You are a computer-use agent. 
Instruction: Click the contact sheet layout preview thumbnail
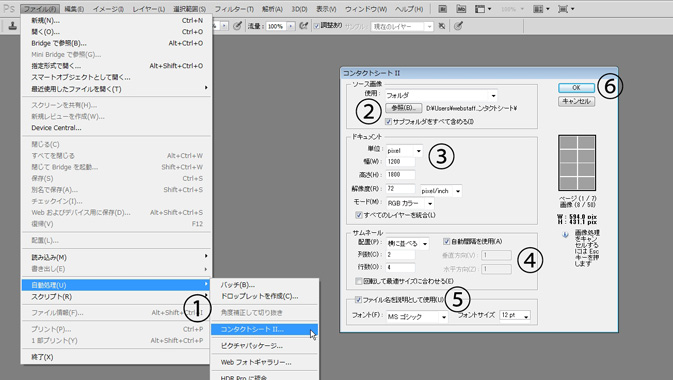click(x=577, y=163)
